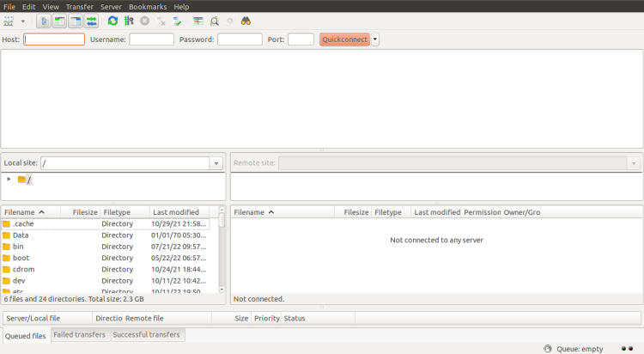644x354 pixels.
Task: Open the Edit menu
Action: point(28,7)
